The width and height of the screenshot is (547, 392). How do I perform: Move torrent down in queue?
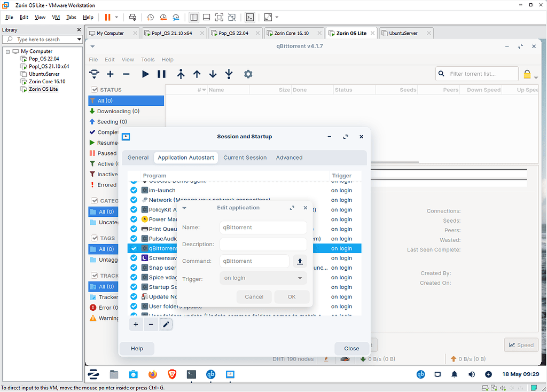point(213,74)
